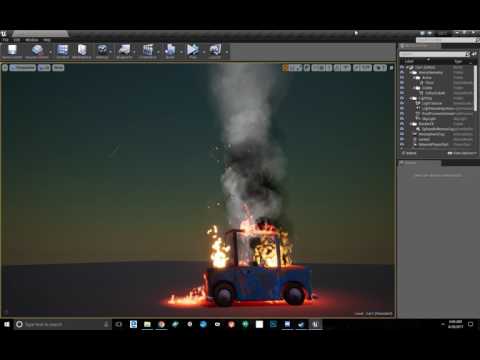
Task: Click the Unreal Engine taskbar icon
Action: 315,324
